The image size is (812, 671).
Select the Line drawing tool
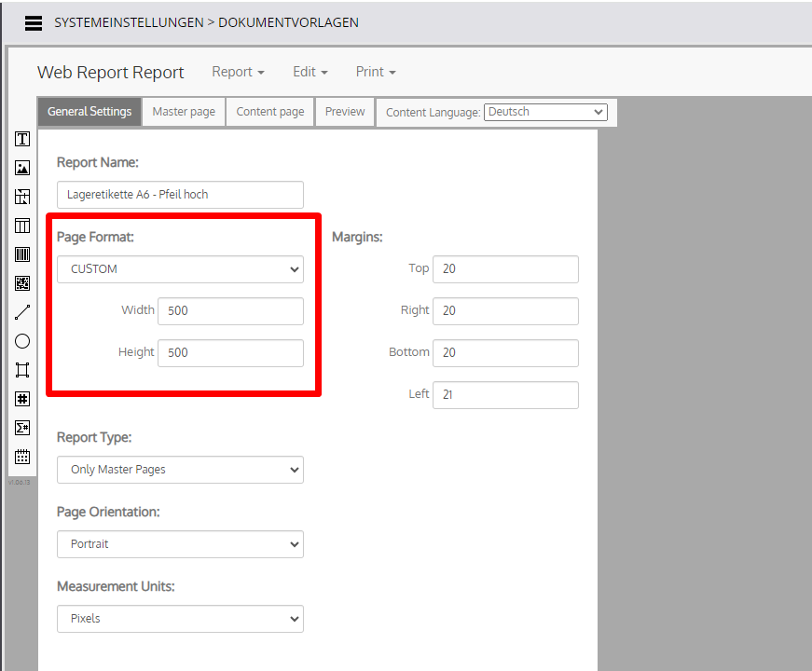pyautogui.click(x=22, y=312)
